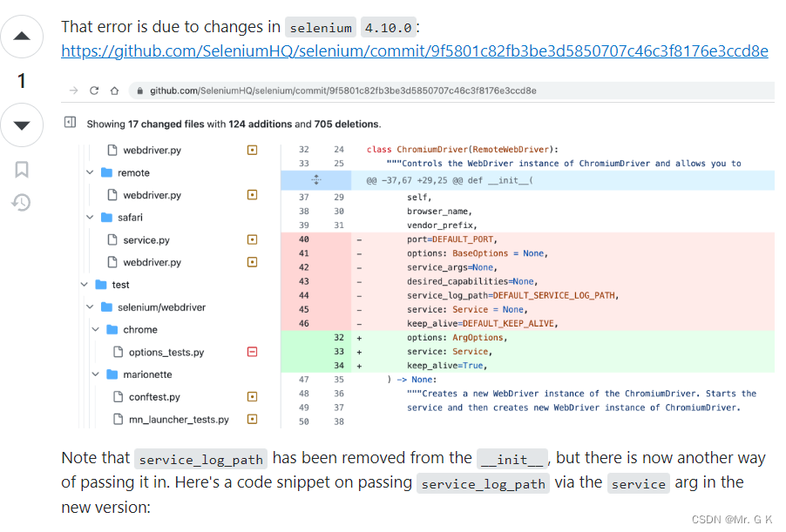Open the answer's activity history icon
This screenshot has width=786, height=532.
pyautogui.click(x=22, y=202)
